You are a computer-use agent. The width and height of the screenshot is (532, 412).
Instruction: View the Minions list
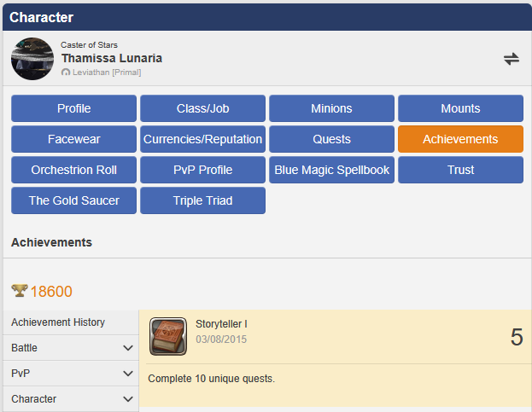332,108
